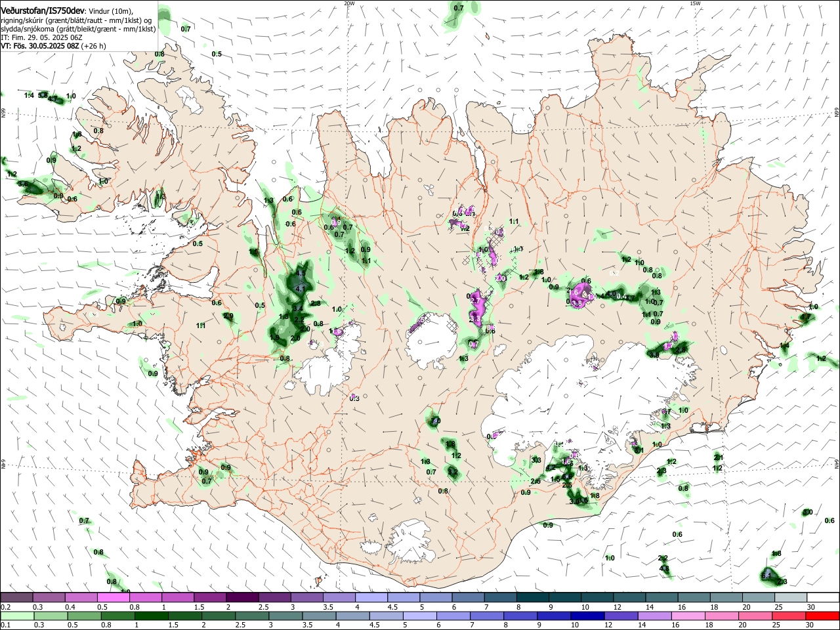Choose the bright pink 0.5 swatch in snow scale

point(113,598)
